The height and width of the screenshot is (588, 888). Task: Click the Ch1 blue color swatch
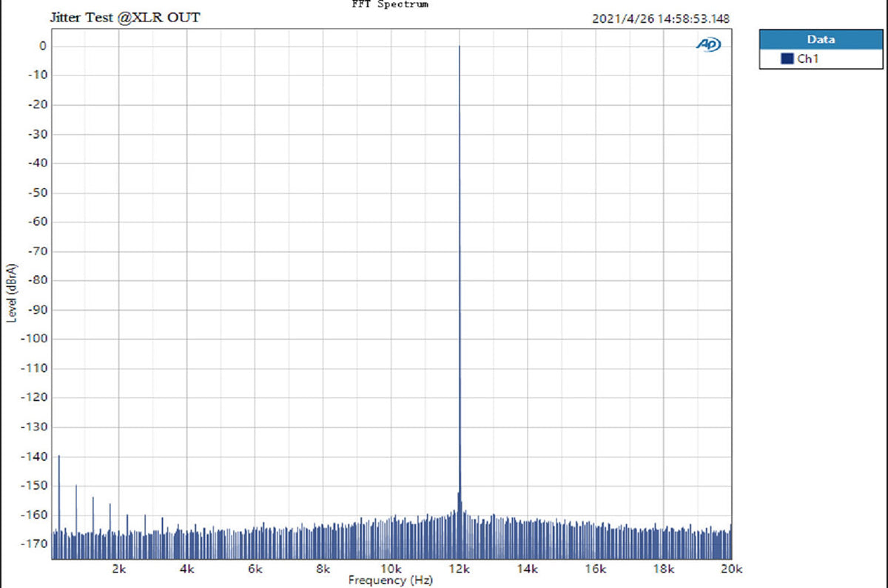(787, 59)
